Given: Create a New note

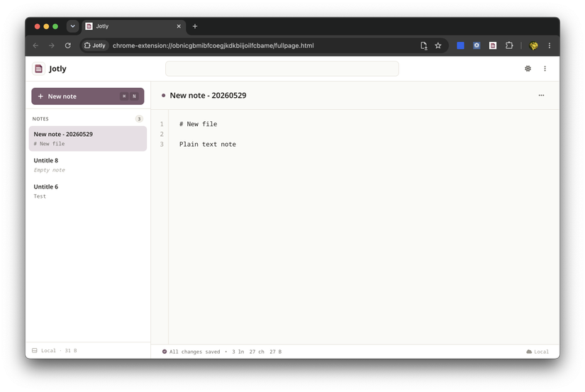Looking at the screenshot, I should pos(88,96).
